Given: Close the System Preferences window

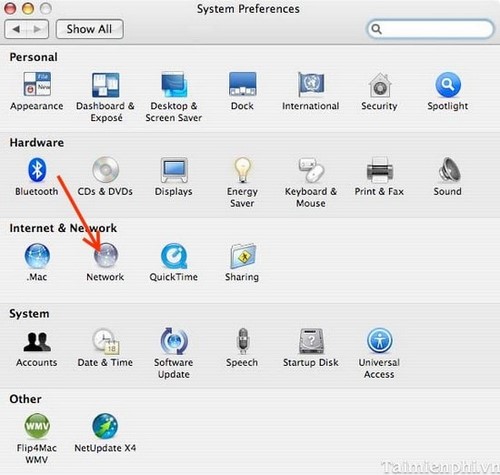Looking at the screenshot, I should tap(10, 8).
